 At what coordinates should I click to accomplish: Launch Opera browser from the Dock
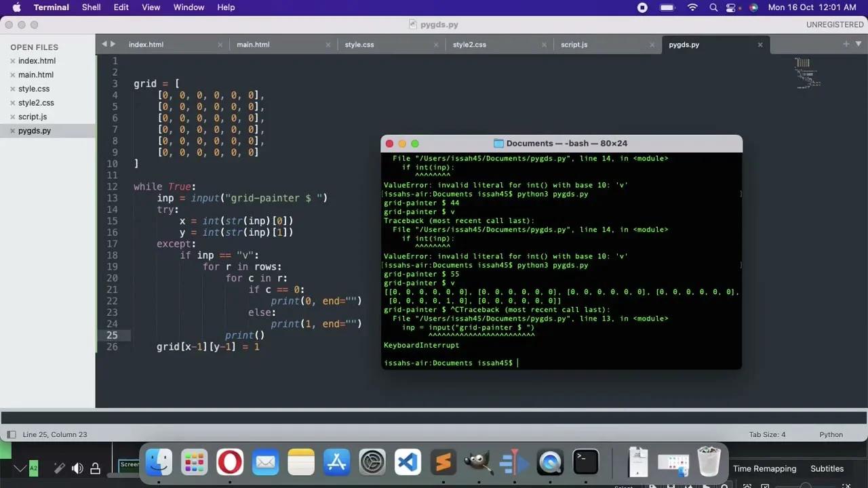230,462
